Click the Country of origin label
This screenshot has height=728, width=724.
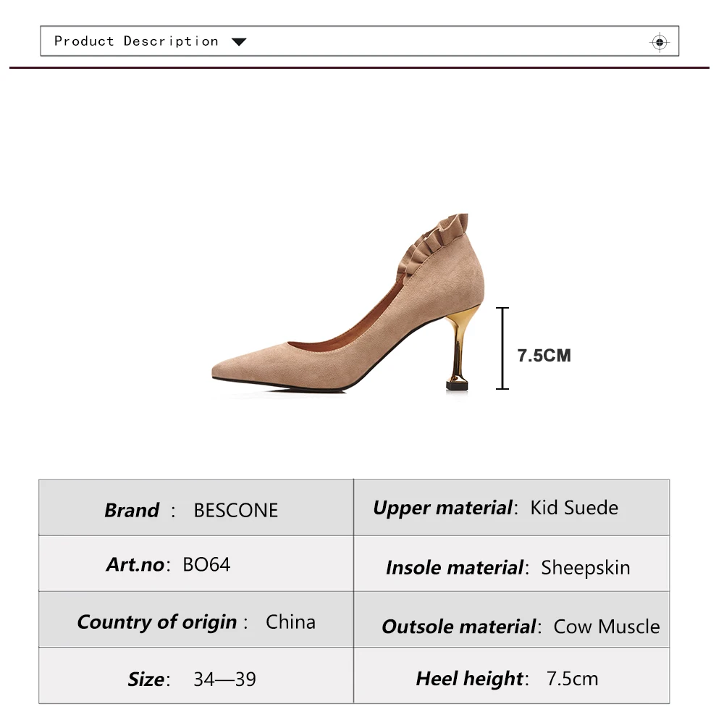point(157,622)
